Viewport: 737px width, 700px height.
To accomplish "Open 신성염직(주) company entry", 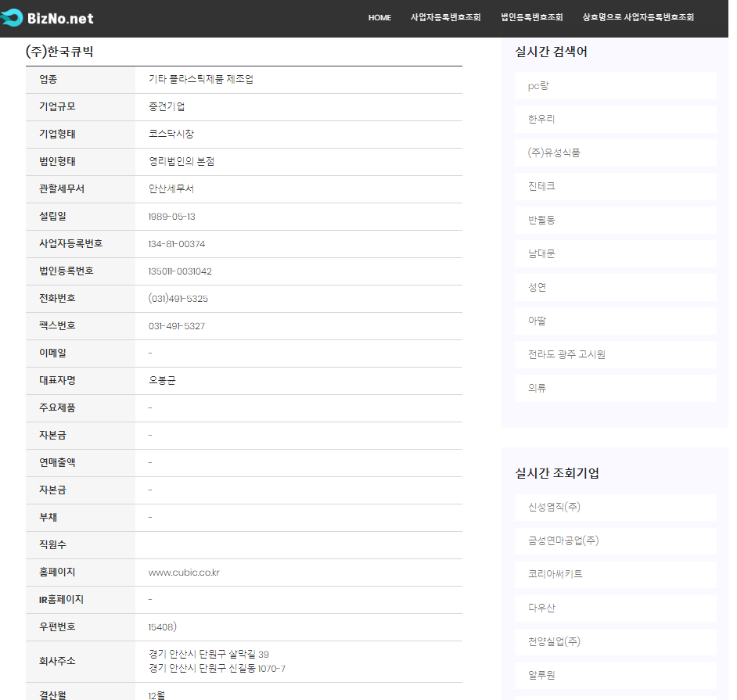I will [x=615, y=508].
